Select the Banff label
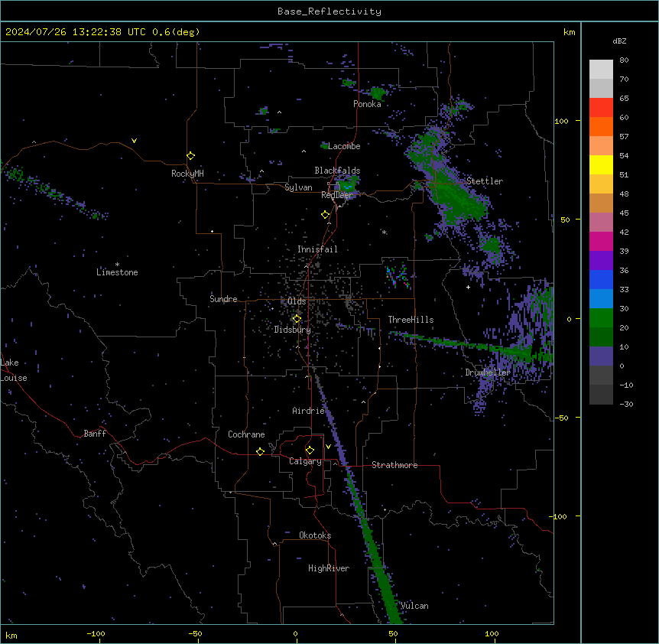 point(95,434)
